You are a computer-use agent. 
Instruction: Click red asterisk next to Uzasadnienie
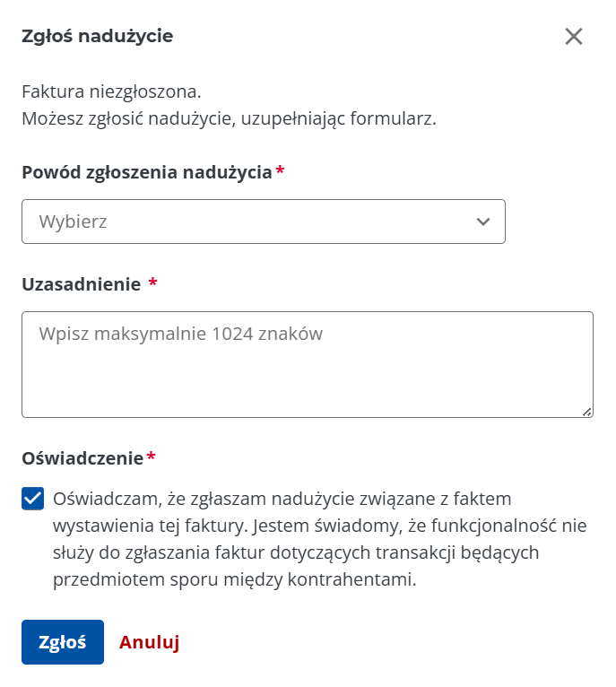click(x=152, y=284)
